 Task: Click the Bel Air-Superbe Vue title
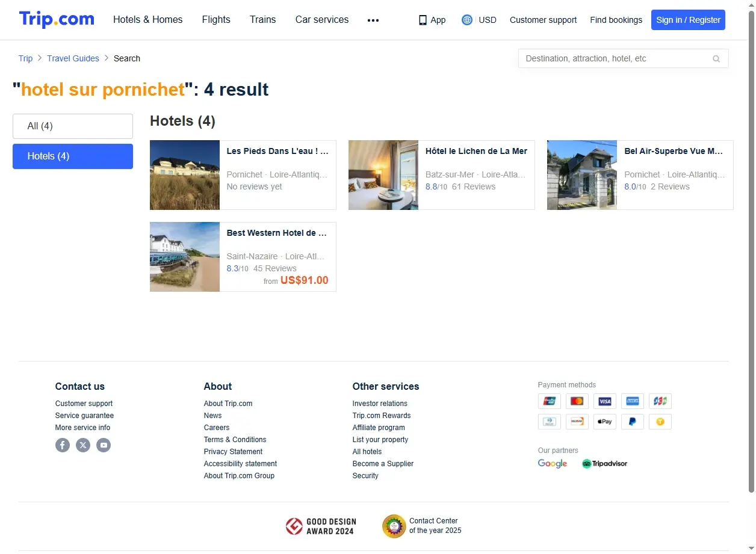674,151
